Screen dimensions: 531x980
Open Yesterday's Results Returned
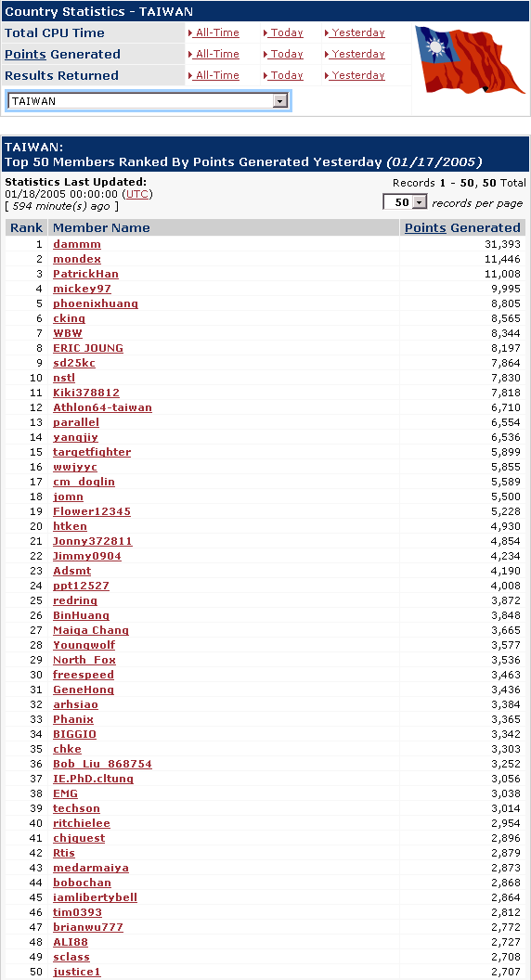[355, 75]
